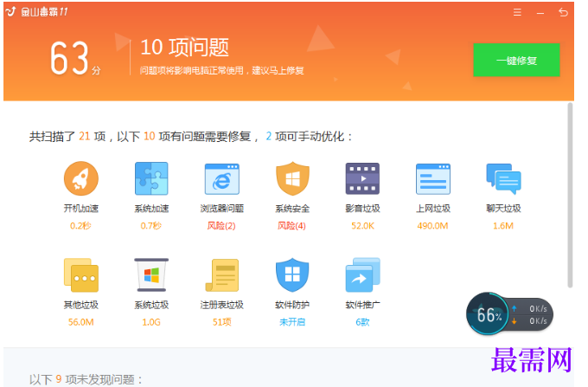Click the 63分 score display
The width and height of the screenshot is (588, 387).
[x=75, y=58]
